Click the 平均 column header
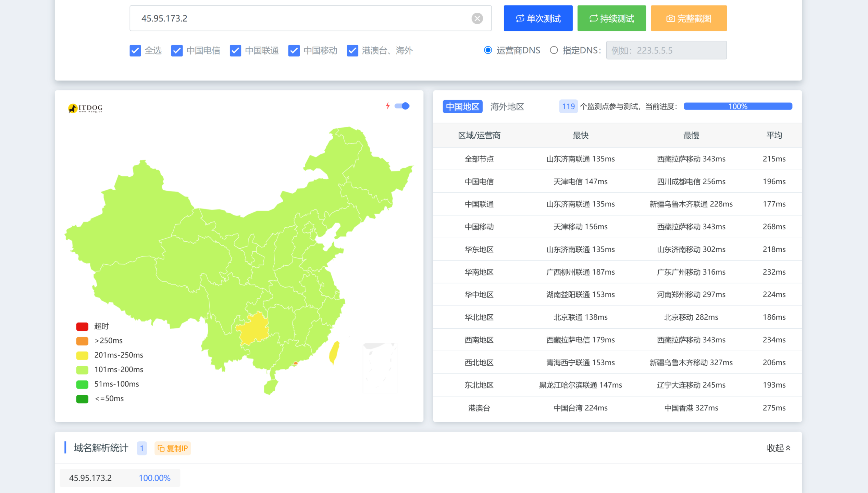The width and height of the screenshot is (868, 493). [x=774, y=136]
